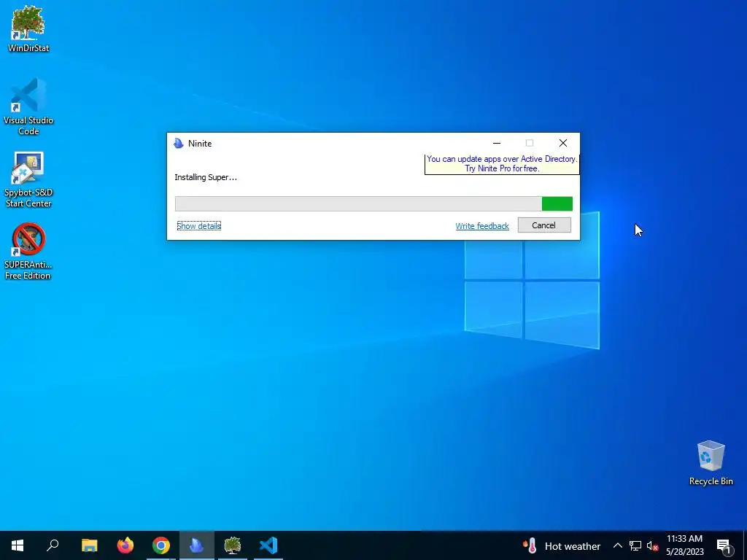Click Show details in Ninite
The image size is (747, 560).
click(x=198, y=226)
